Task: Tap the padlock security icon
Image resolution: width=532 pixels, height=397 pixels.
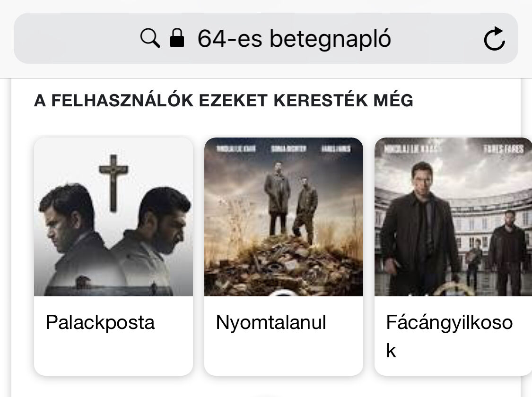Action: click(x=176, y=38)
